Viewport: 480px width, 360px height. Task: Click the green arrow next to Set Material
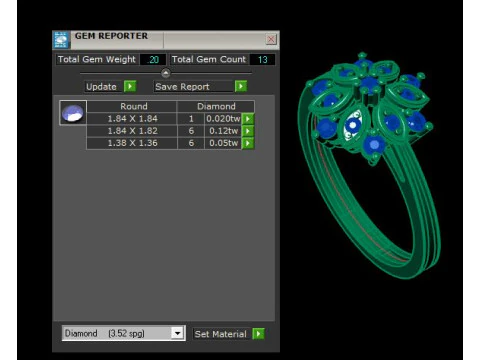(x=258, y=334)
